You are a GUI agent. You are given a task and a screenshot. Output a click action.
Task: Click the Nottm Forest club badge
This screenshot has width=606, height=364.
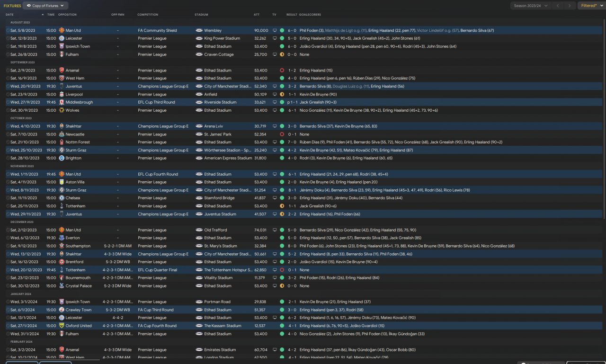click(61, 142)
